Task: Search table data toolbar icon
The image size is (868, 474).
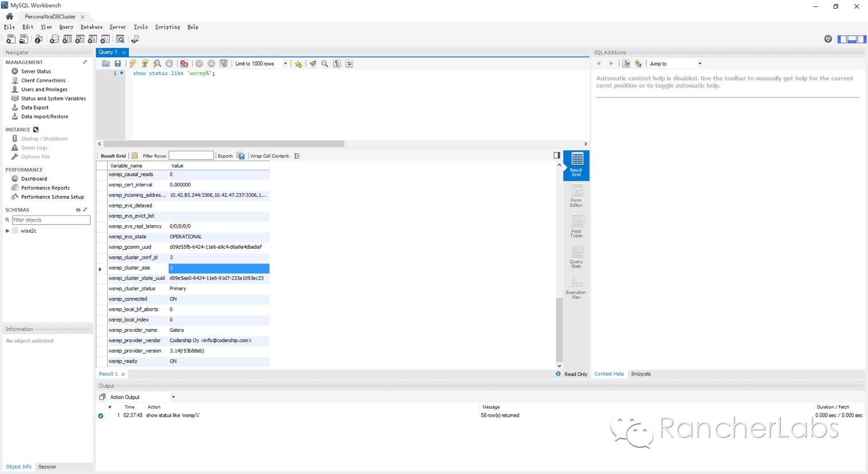Action: [120, 39]
